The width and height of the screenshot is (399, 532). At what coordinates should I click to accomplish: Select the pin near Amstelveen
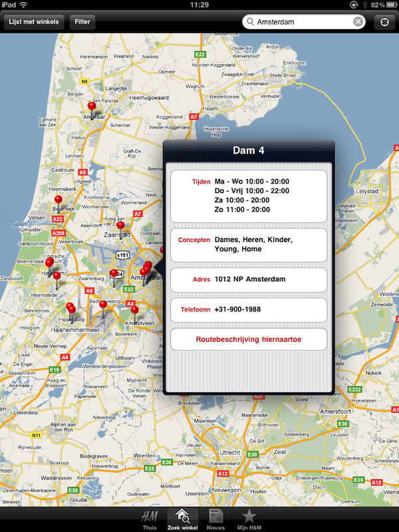134,310
